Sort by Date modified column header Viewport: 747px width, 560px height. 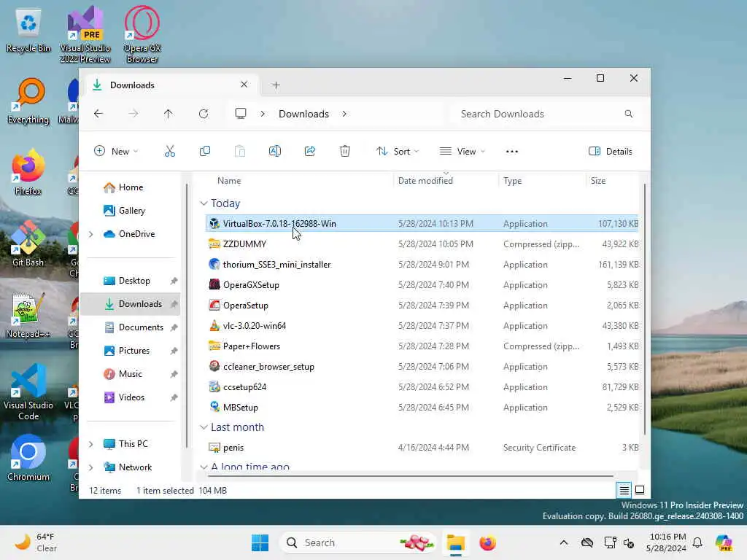pos(425,181)
